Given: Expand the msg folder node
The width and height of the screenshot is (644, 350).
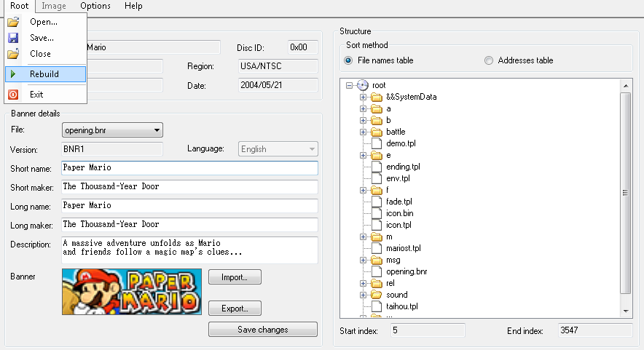Looking at the screenshot, I should tap(363, 260).
